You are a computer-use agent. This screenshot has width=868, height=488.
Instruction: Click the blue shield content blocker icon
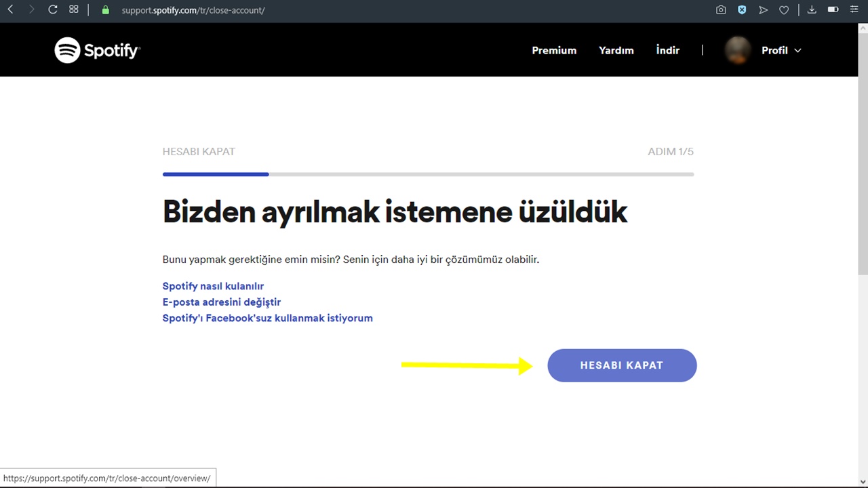click(x=742, y=9)
